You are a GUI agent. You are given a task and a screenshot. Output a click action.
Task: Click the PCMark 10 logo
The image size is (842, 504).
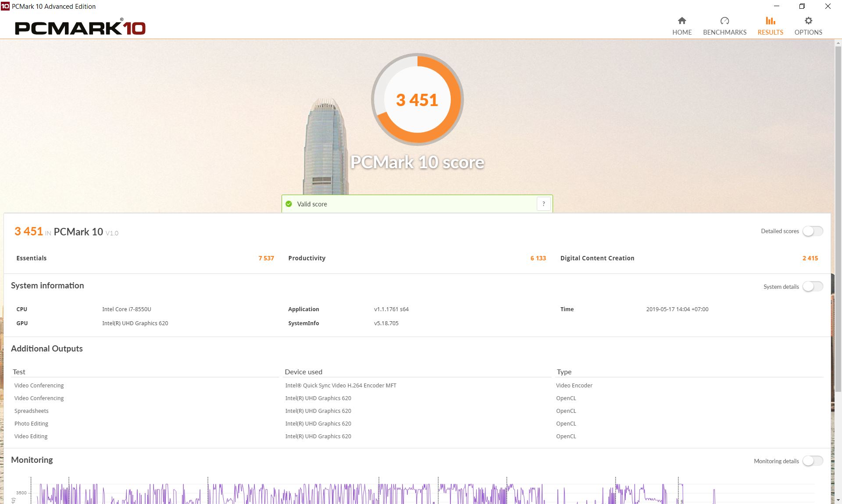click(80, 28)
